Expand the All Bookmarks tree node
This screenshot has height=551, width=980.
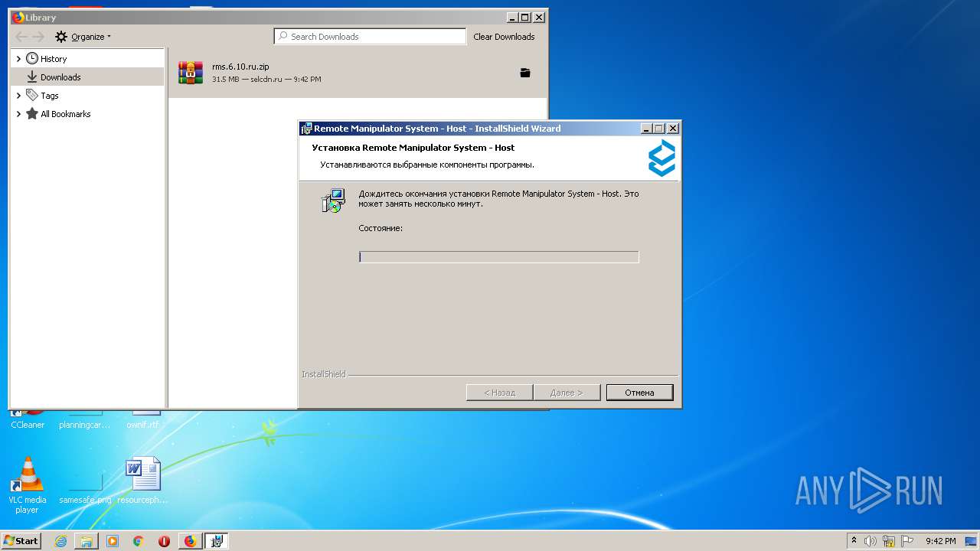click(18, 114)
